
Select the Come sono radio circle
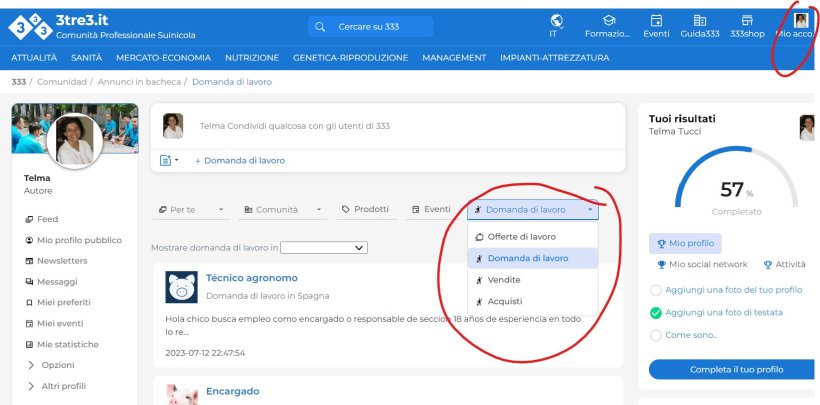656,335
